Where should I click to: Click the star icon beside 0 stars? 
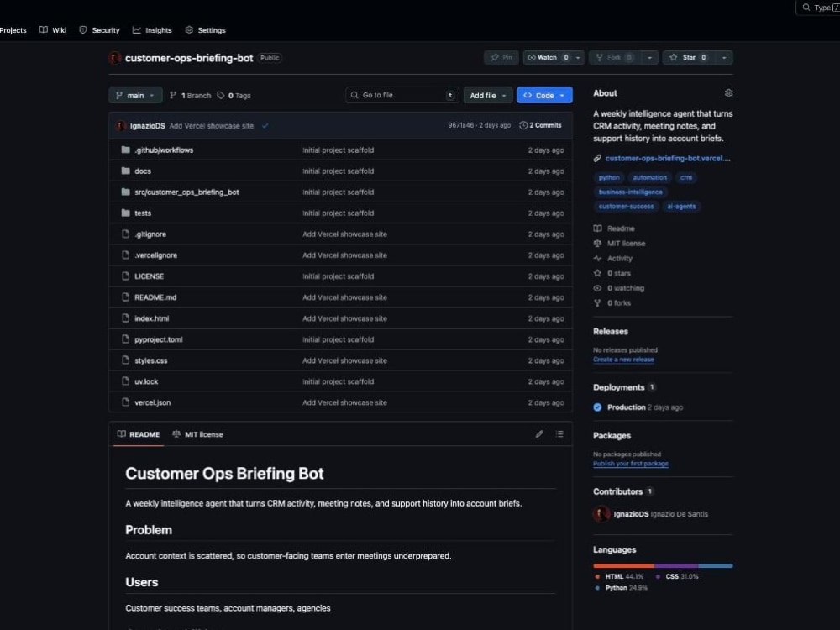(x=597, y=273)
